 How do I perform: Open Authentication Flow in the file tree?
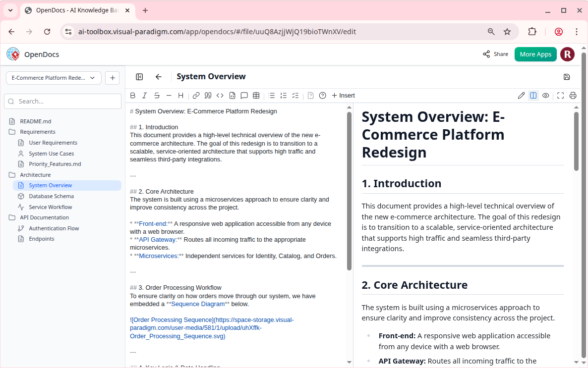click(x=54, y=228)
